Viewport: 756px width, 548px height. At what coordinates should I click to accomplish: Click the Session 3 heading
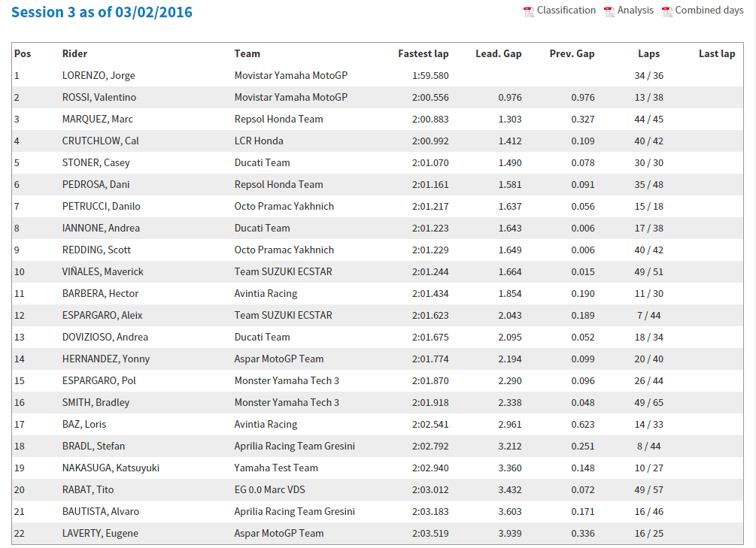(x=102, y=13)
